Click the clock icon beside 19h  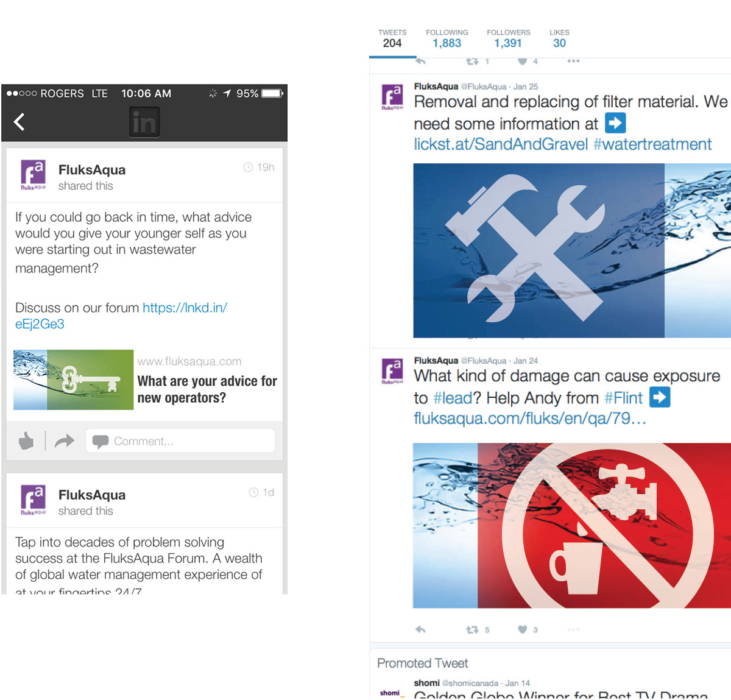[x=248, y=168]
